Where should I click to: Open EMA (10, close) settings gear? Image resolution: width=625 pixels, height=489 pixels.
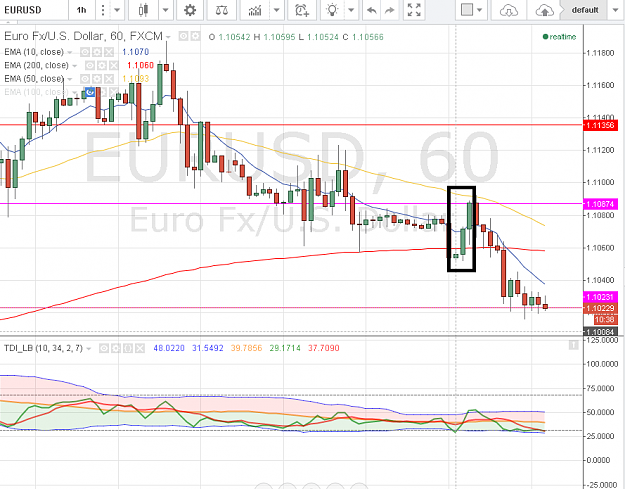coord(96,52)
